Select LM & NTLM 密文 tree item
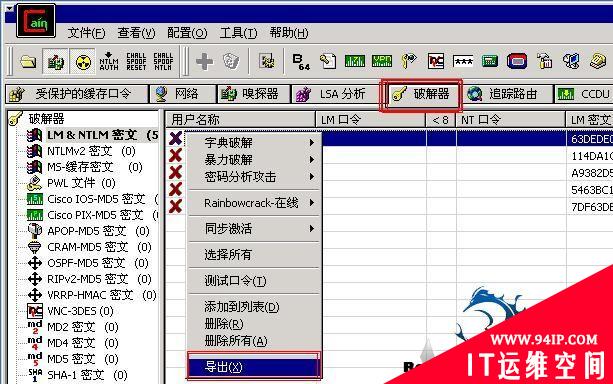 pos(102,135)
